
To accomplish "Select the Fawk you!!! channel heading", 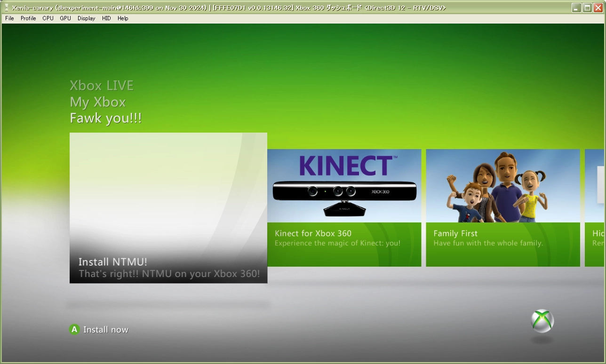I will point(106,118).
